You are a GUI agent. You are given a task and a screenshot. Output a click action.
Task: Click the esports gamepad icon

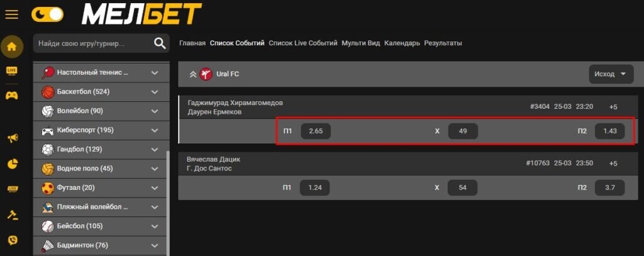(48, 130)
